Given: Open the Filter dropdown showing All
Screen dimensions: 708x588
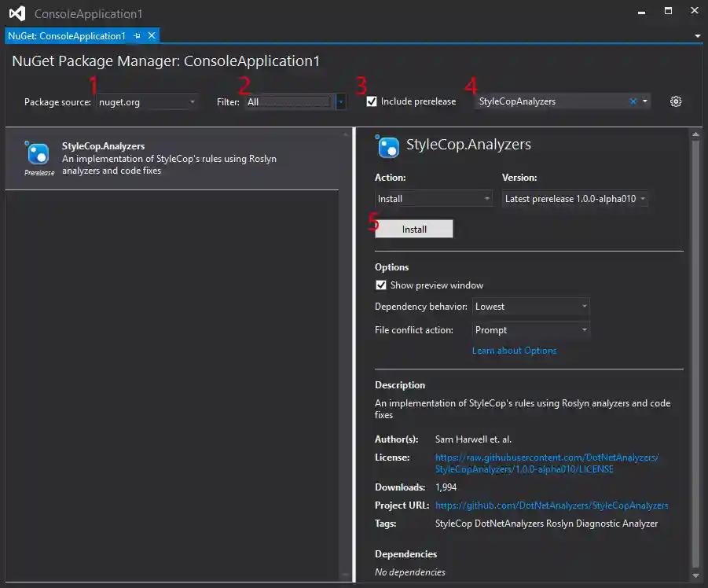Looking at the screenshot, I should [339, 101].
